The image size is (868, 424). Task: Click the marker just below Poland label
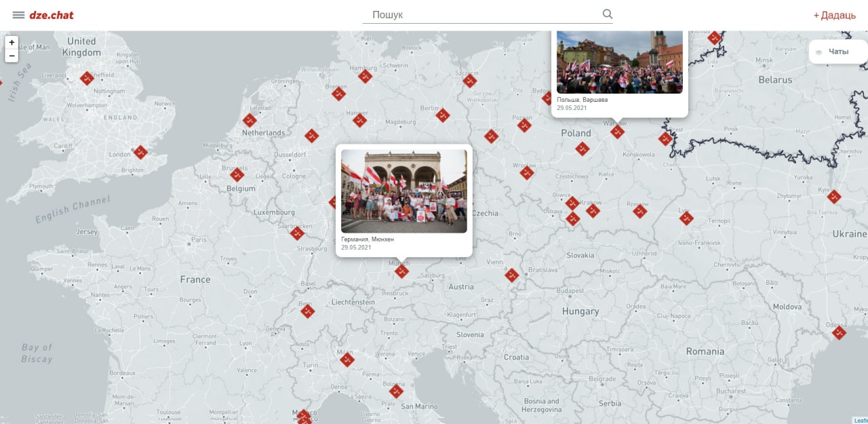click(x=583, y=149)
